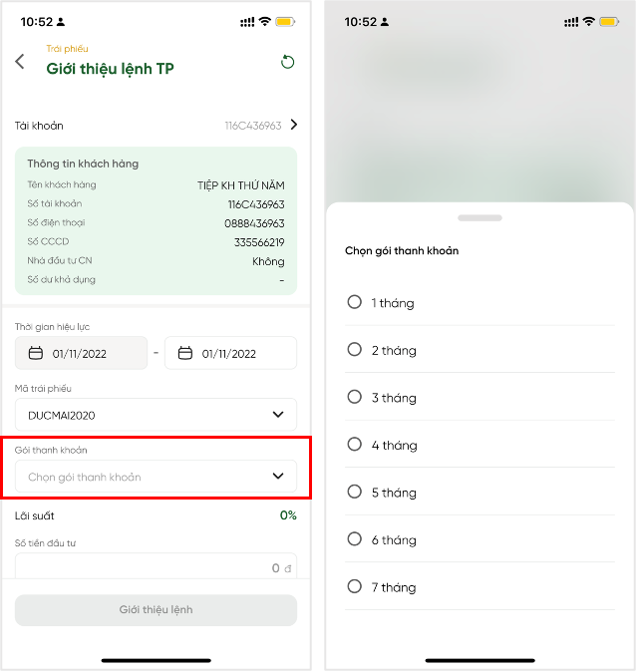The width and height of the screenshot is (636, 672).
Task: Select the 7 tháng liquidity package
Action: pos(354,587)
